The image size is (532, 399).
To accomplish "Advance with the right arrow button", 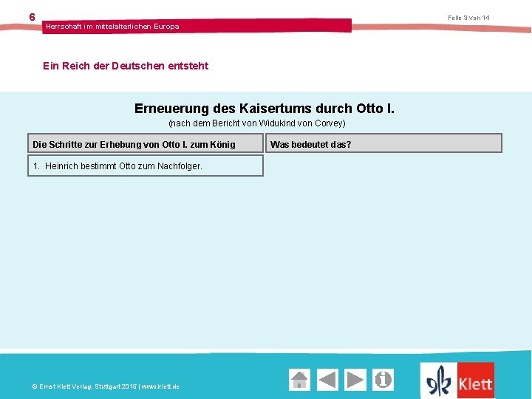I will coord(355,380).
